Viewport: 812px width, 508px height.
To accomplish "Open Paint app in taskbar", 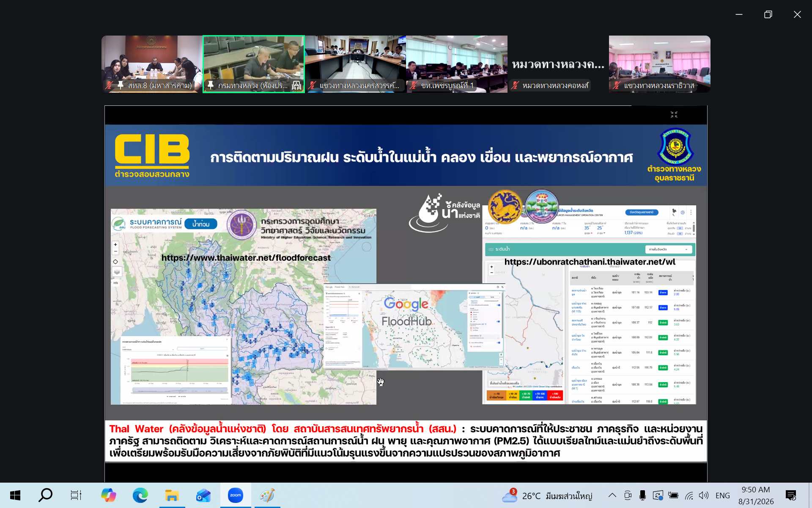I will (267, 495).
